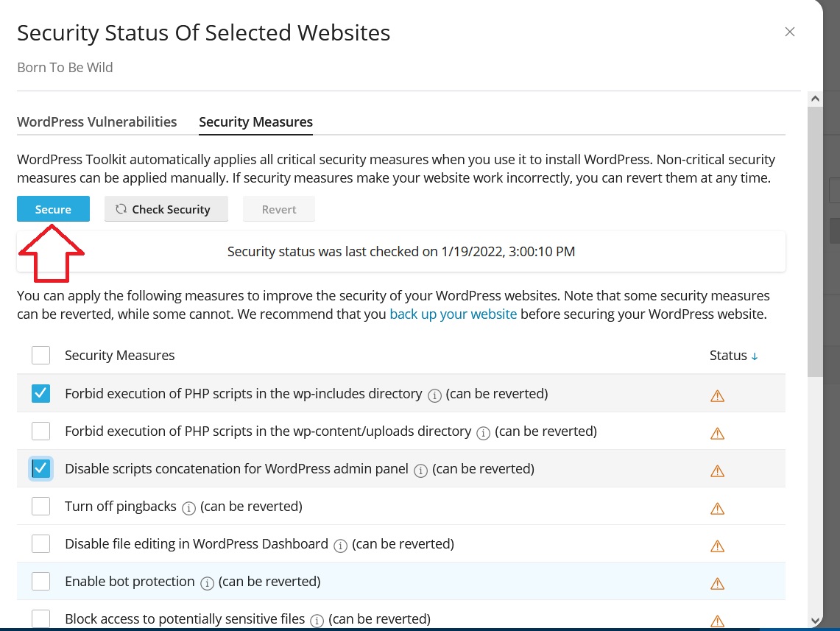Click warning icon in Enable bot protection row
840x631 pixels.
(x=717, y=583)
